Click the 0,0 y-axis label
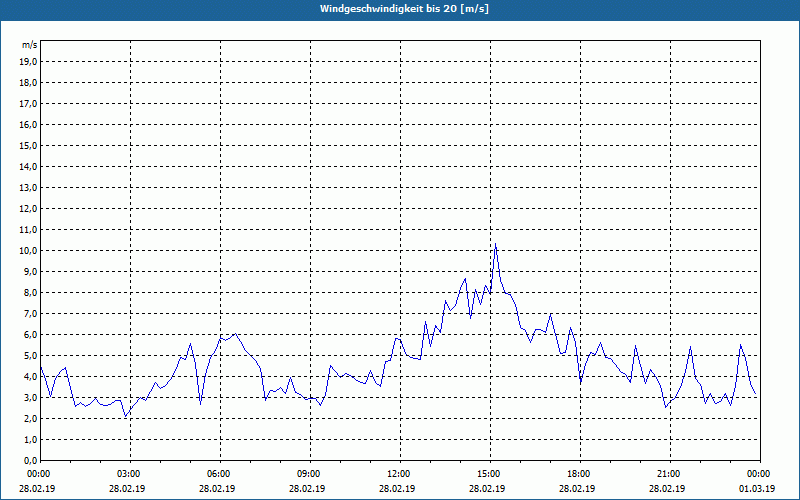 click(x=30, y=460)
